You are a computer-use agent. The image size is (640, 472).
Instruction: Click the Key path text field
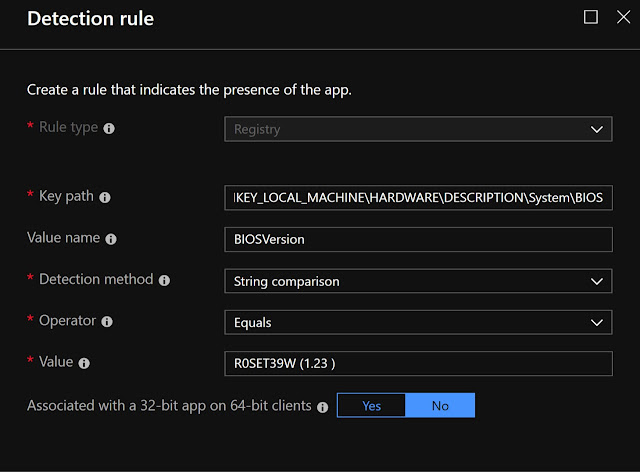tap(417, 198)
